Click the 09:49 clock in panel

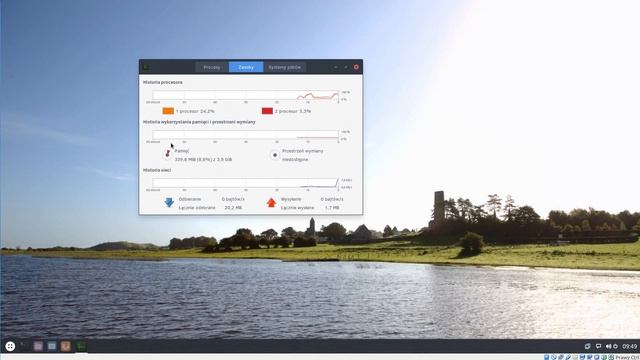629,346
